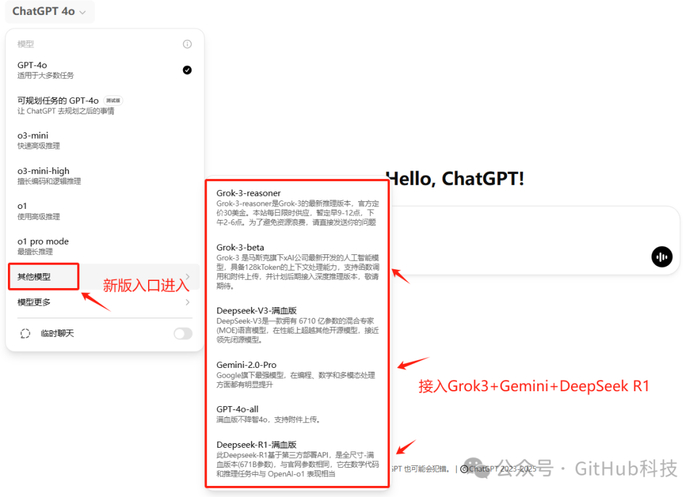Expand the 模型更多 submenu

104,302
